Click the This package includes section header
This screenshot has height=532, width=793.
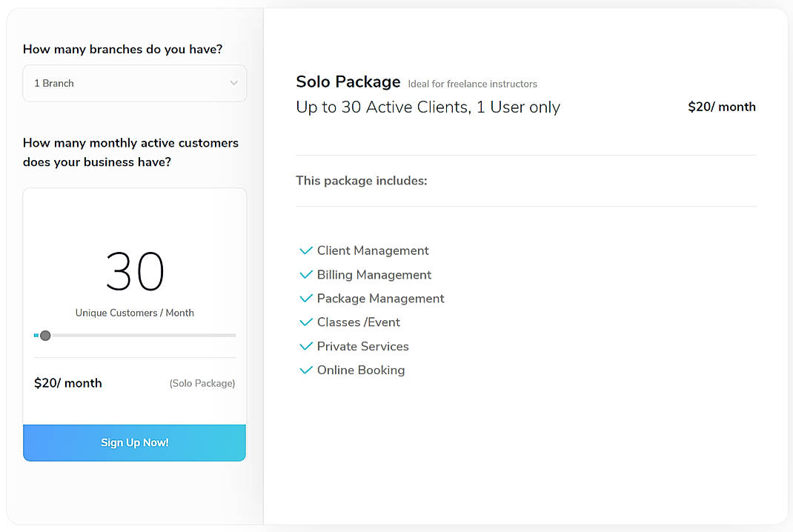click(x=361, y=180)
